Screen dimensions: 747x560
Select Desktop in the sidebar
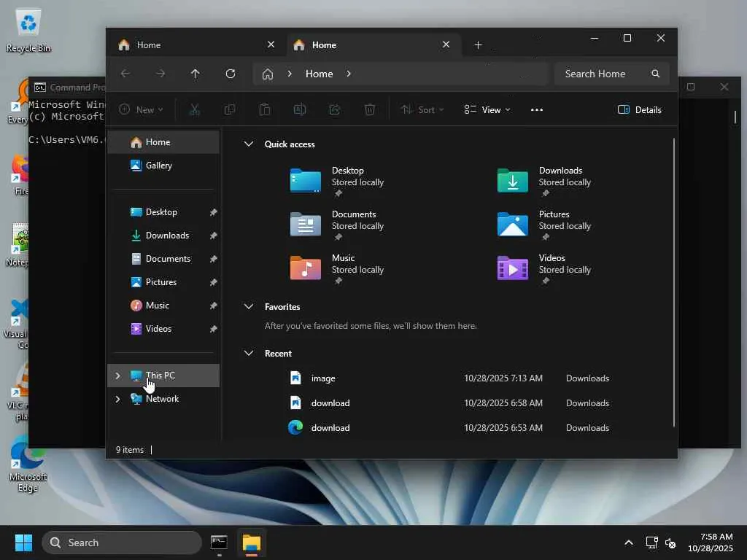(164, 212)
